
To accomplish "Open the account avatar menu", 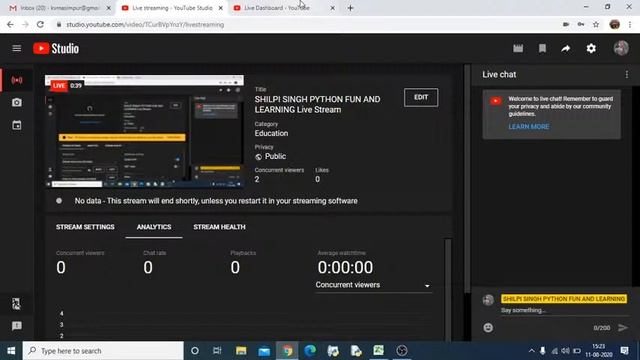I will pyautogui.click(x=621, y=48).
